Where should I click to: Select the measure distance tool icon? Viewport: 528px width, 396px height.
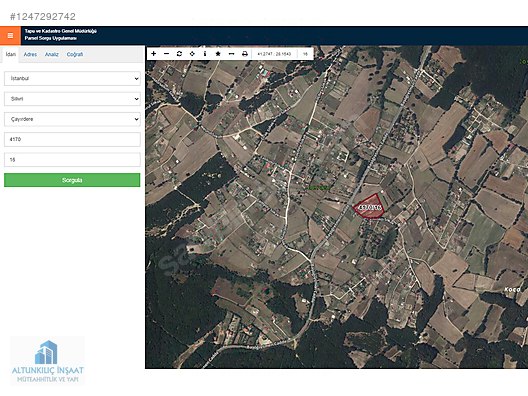[231, 54]
